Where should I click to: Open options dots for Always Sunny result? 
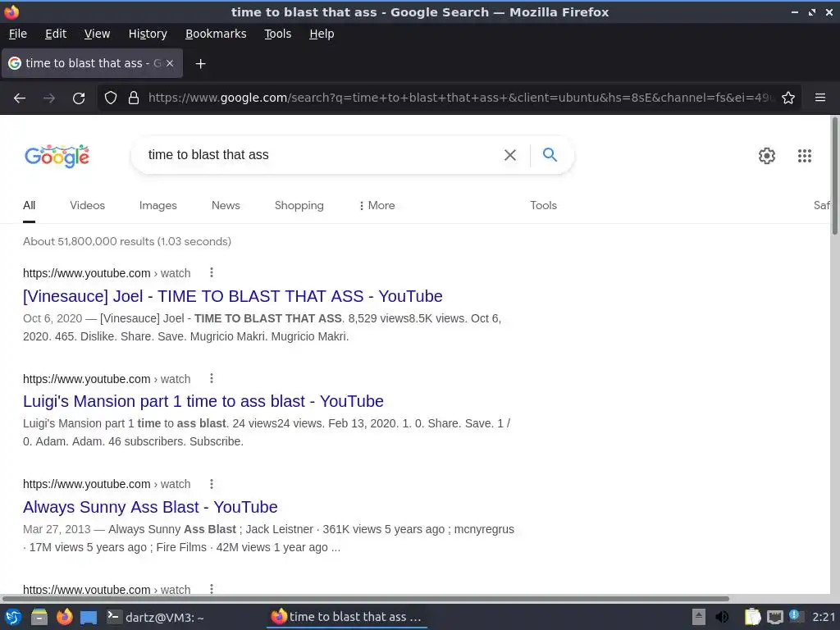[x=212, y=484]
